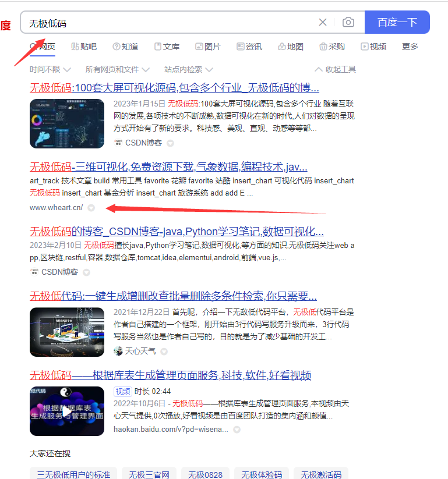Expand the 站点内检索 dropdown
448x479 pixels.
coord(188,70)
